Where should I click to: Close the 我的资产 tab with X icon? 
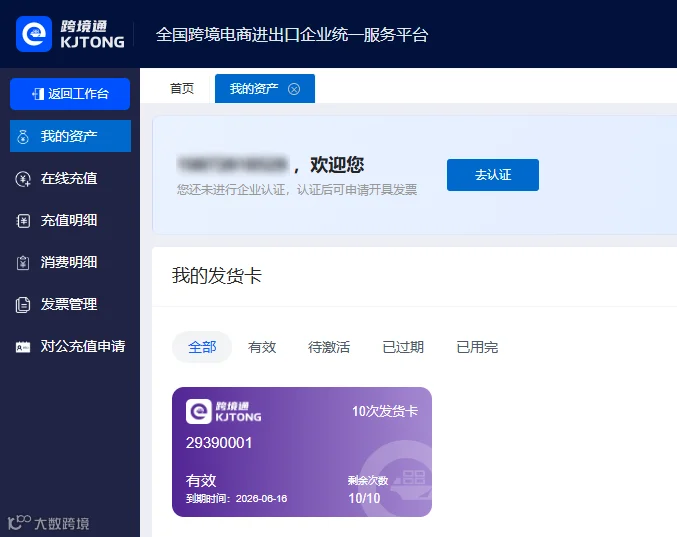coord(294,89)
